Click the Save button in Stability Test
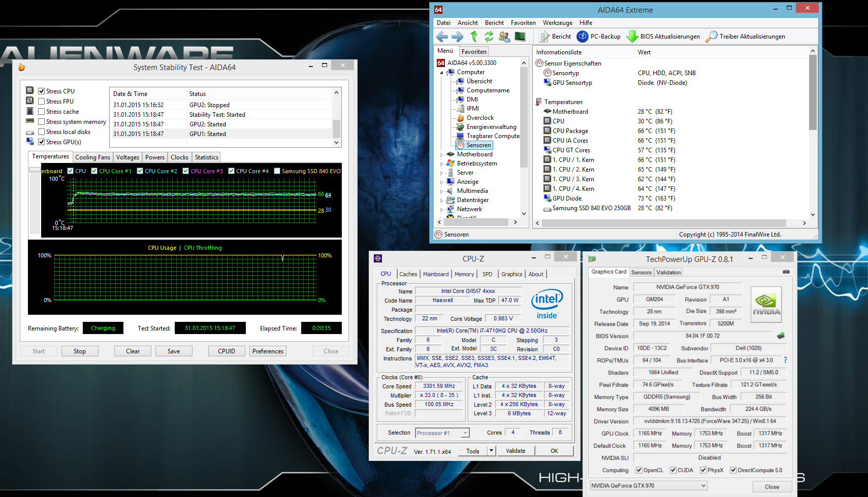Image resolution: width=868 pixels, height=497 pixels. tap(174, 351)
